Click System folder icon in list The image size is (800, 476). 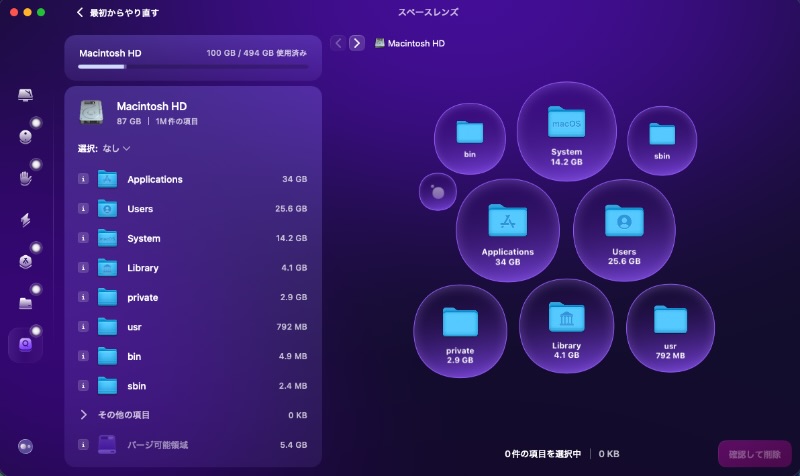pos(107,238)
